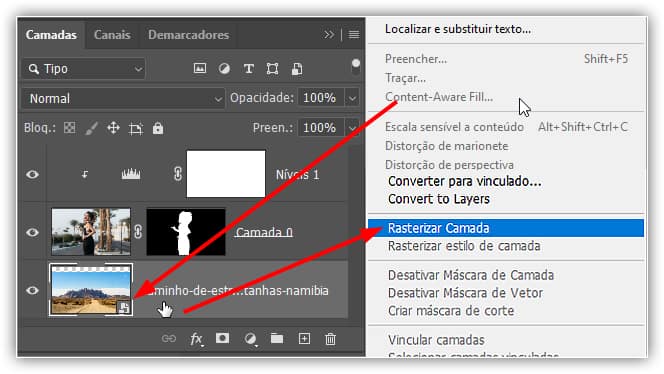
Task: Hide the Camada 0 layer
Action: (32, 233)
